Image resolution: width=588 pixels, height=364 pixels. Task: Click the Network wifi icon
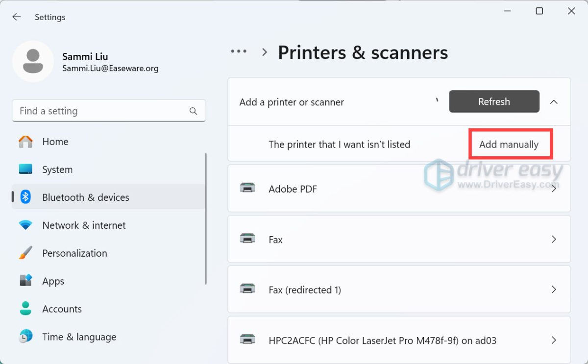click(x=25, y=225)
